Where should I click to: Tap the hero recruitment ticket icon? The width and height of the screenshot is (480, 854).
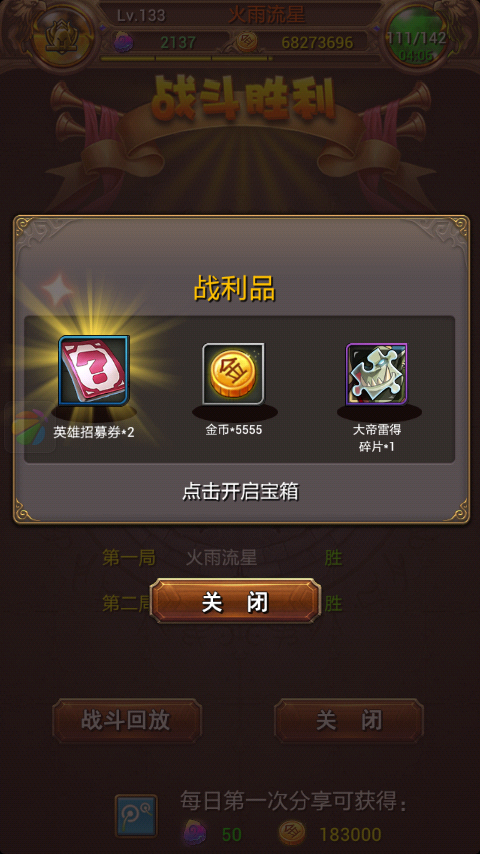[94, 370]
